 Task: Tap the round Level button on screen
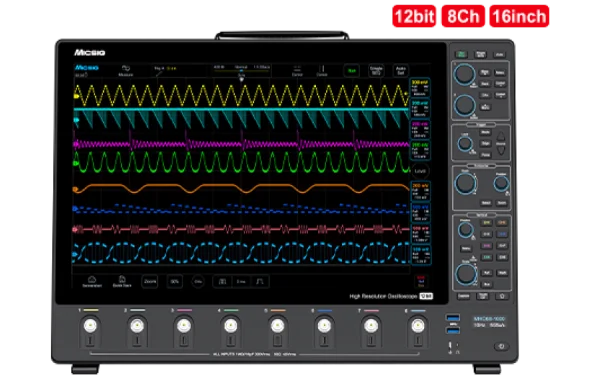420,171
